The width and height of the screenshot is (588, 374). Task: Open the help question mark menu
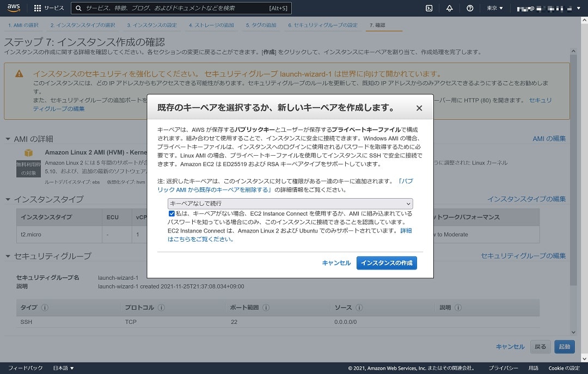tap(469, 8)
